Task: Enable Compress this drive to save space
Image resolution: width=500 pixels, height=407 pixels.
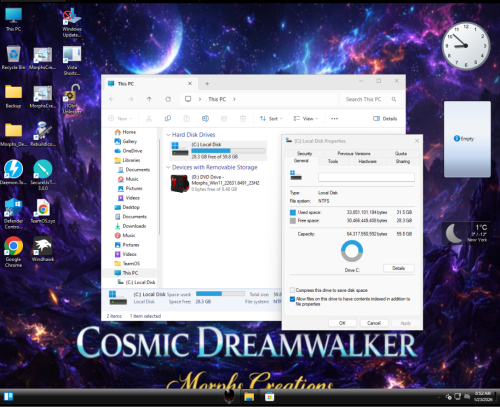Action: [292, 290]
